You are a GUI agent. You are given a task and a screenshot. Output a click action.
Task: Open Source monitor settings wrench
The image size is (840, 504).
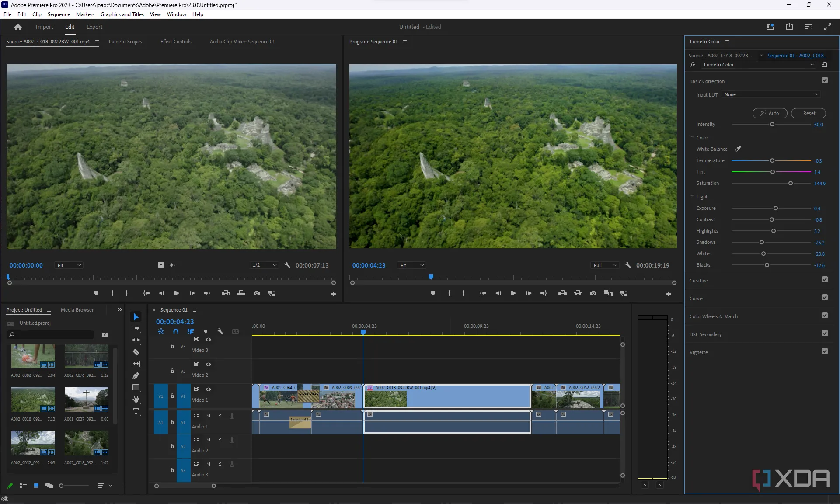coord(287,265)
